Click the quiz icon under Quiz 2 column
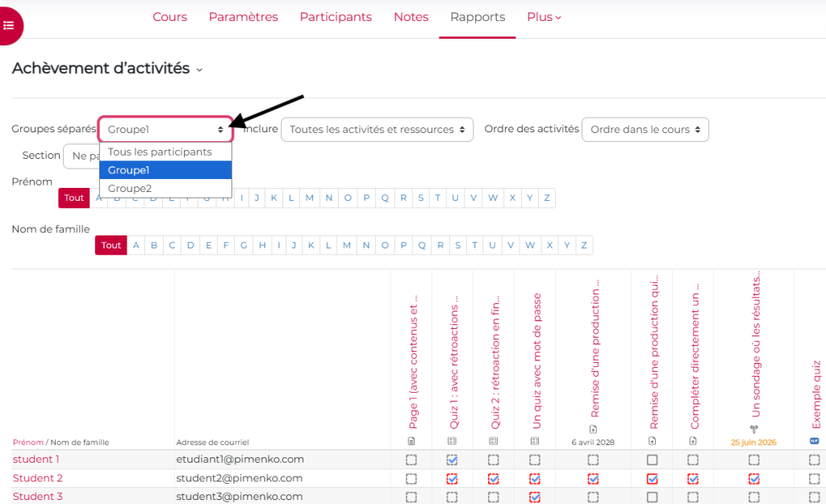The image size is (826, 504). (x=494, y=441)
